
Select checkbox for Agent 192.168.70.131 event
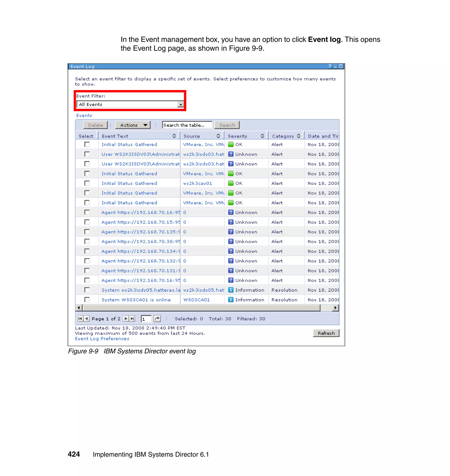click(x=87, y=270)
